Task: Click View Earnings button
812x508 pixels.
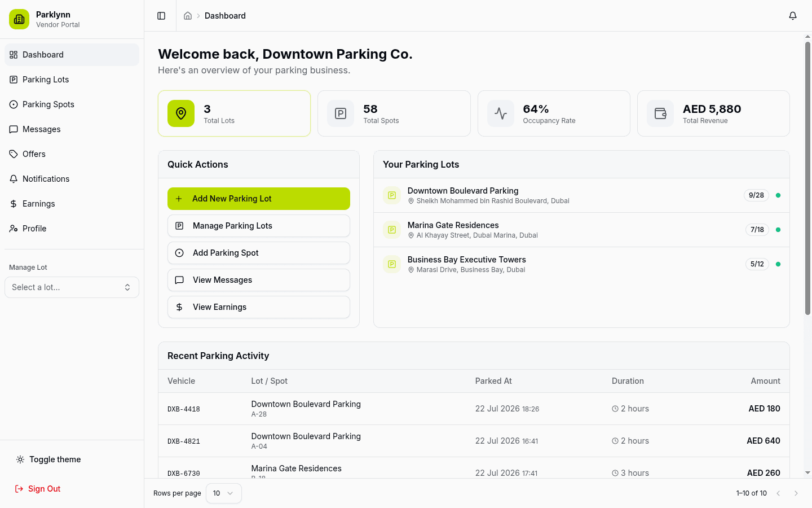Action: tap(259, 307)
